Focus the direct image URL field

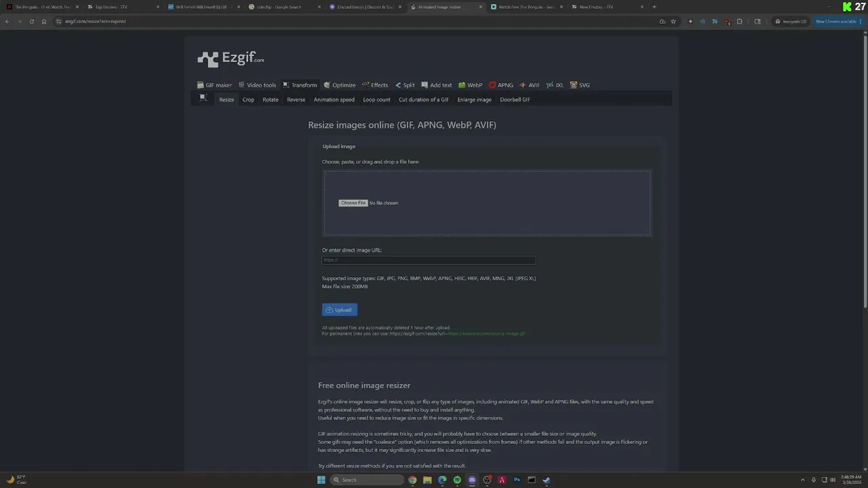pyautogui.click(x=429, y=260)
